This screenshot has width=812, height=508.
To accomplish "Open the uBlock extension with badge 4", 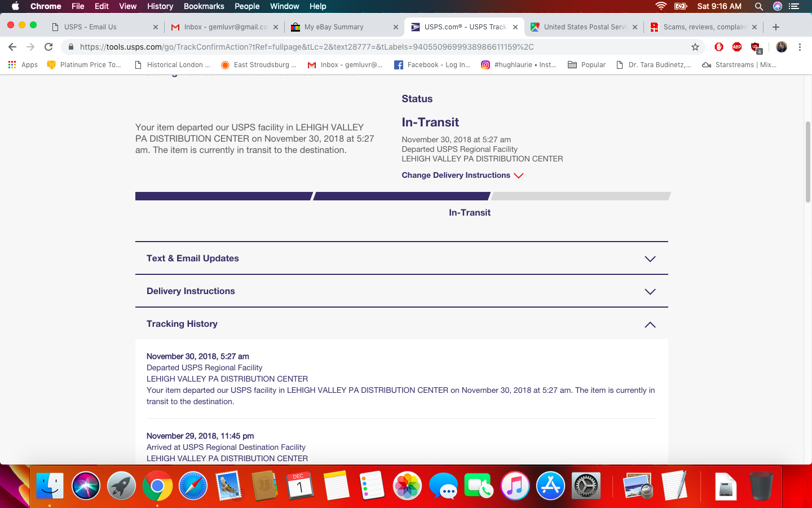I will [x=756, y=47].
